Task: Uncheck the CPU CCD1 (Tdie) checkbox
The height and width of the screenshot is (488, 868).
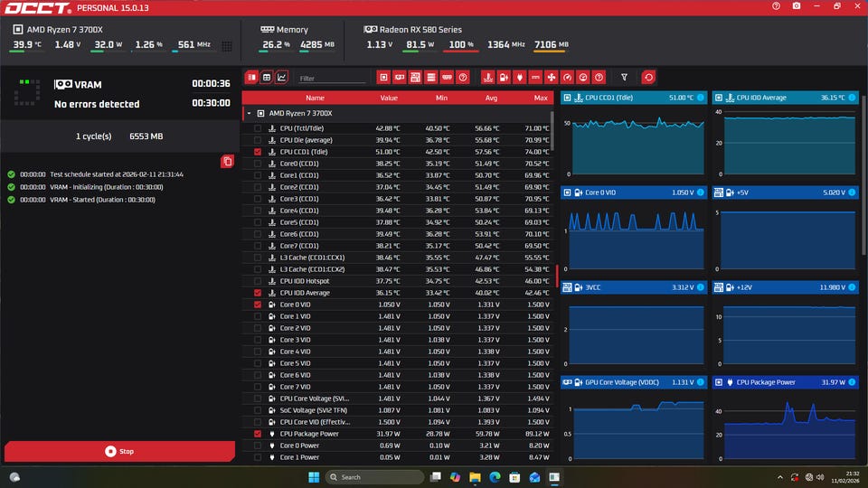Action: [258, 152]
